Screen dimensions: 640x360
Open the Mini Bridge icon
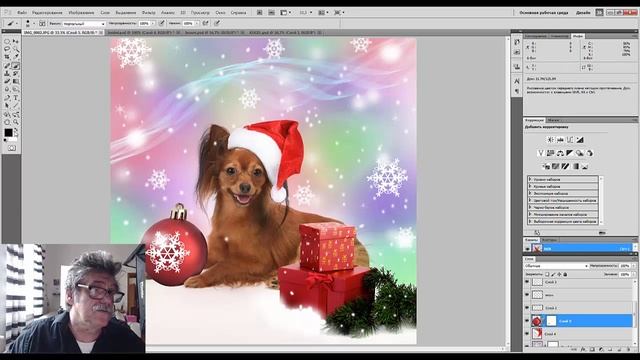pyautogui.click(x=271, y=12)
